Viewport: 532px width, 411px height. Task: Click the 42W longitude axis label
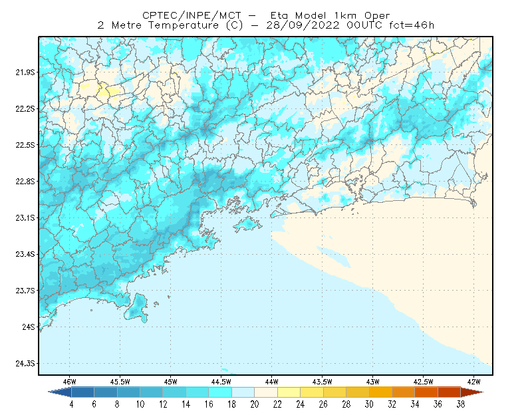coord(473,382)
